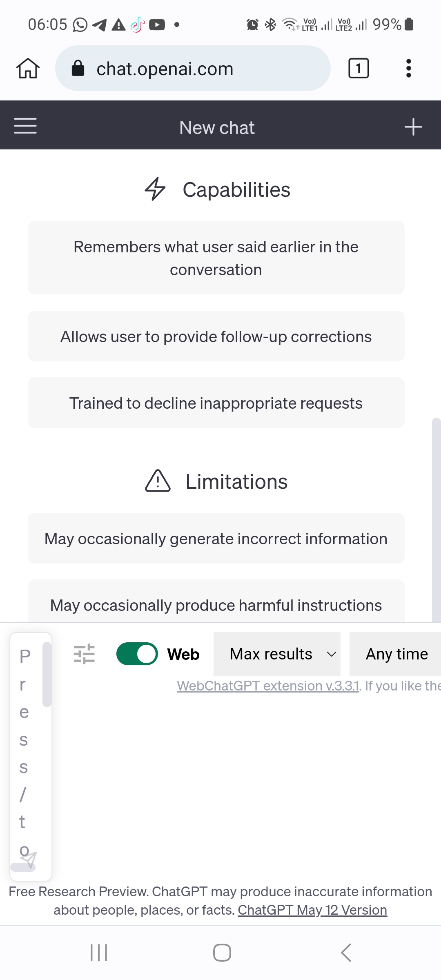Open the browser three-dot menu
This screenshot has height=980, width=441.
click(408, 68)
